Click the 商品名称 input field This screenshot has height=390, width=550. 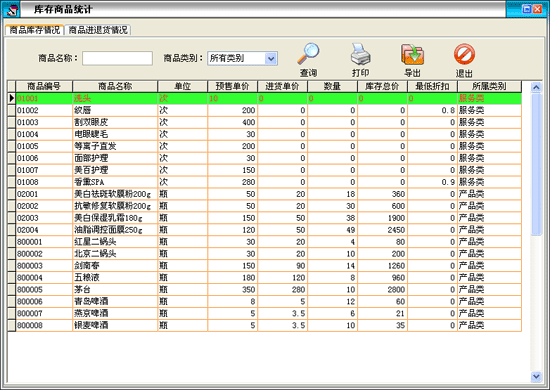[118, 58]
